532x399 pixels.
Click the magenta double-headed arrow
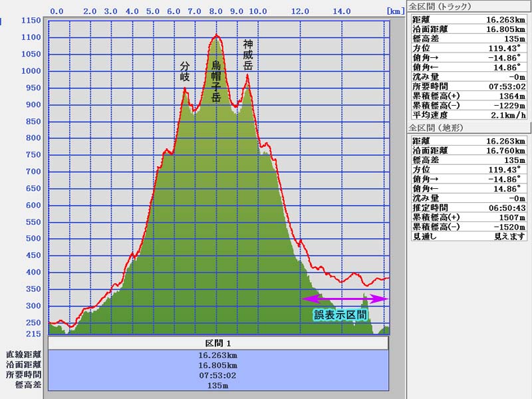[x=344, y=299]
